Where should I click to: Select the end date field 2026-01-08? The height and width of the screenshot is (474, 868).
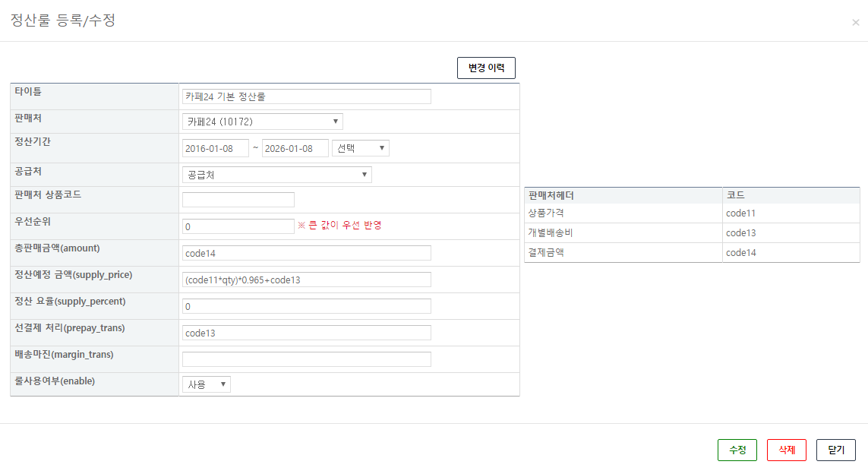[x=295, y=148]
